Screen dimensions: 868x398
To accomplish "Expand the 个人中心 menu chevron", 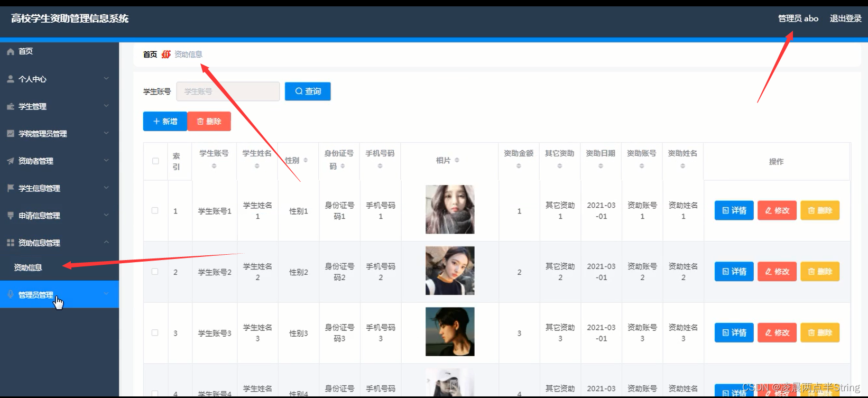I will click(106, 79).
